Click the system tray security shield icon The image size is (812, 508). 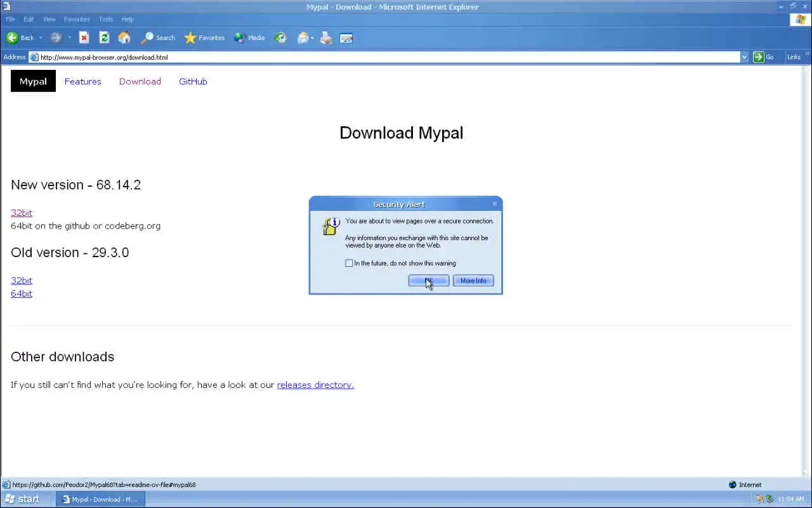[x=759, y=499]
